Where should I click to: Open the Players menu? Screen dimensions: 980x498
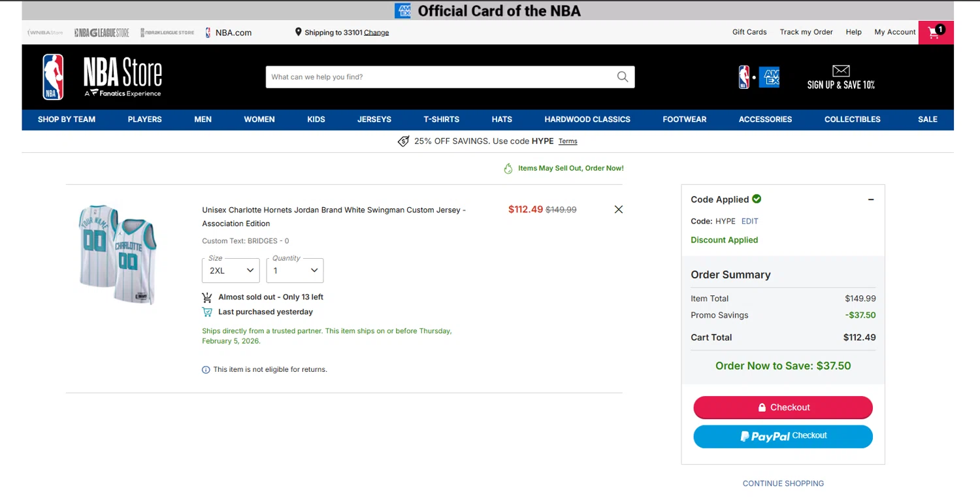pos(145,120)
